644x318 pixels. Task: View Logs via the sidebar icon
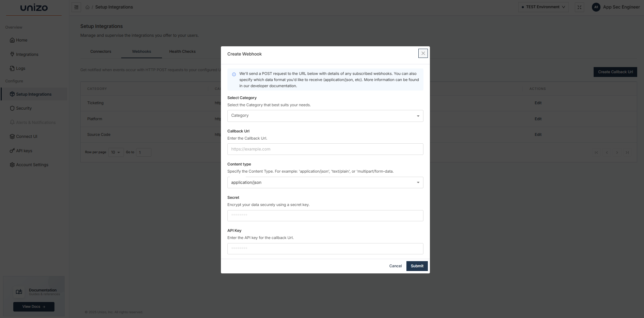(x=12, y=68)
